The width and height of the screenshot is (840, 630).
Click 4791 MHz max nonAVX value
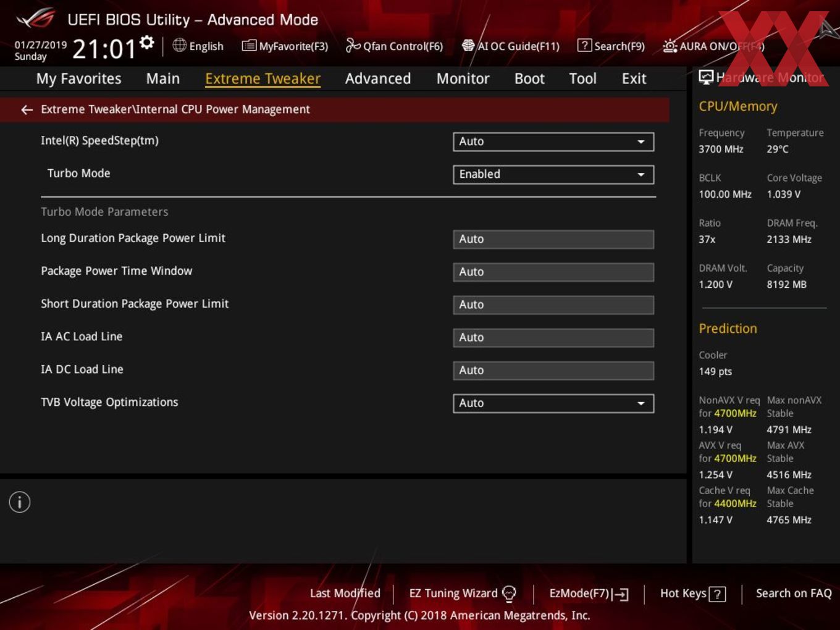pyautogui.click(x=789, y=429)
